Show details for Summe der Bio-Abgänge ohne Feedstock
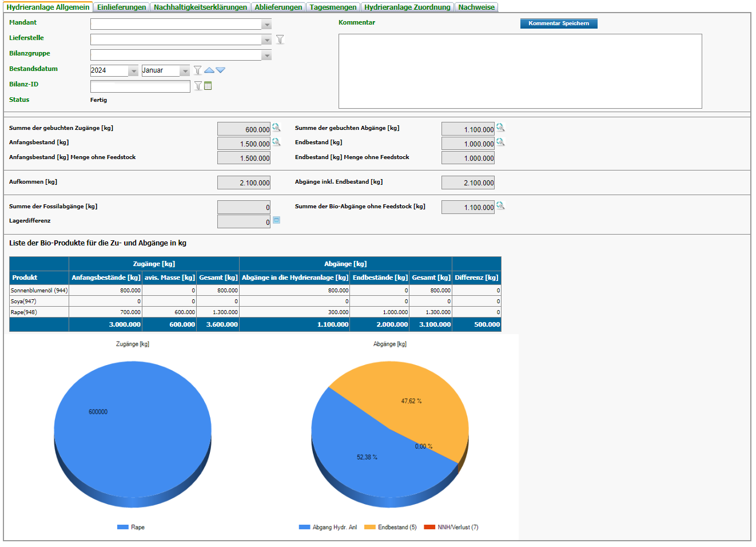The image size is (756, 547). (500, 205)
